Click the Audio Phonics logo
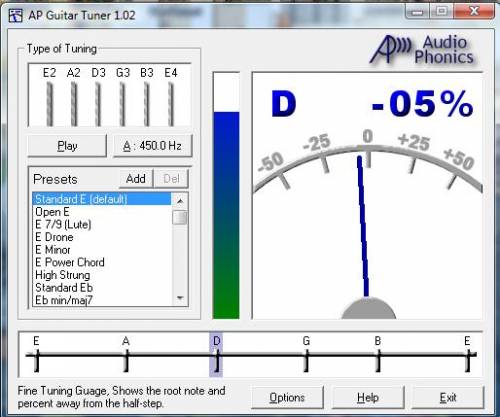Screen dimensions: 500x417 (x=422, y=50)
